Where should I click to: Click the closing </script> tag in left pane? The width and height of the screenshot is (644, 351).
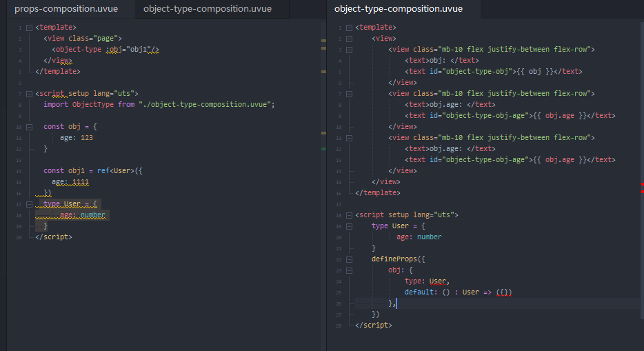pyautogui.click(x=54, y=237)
